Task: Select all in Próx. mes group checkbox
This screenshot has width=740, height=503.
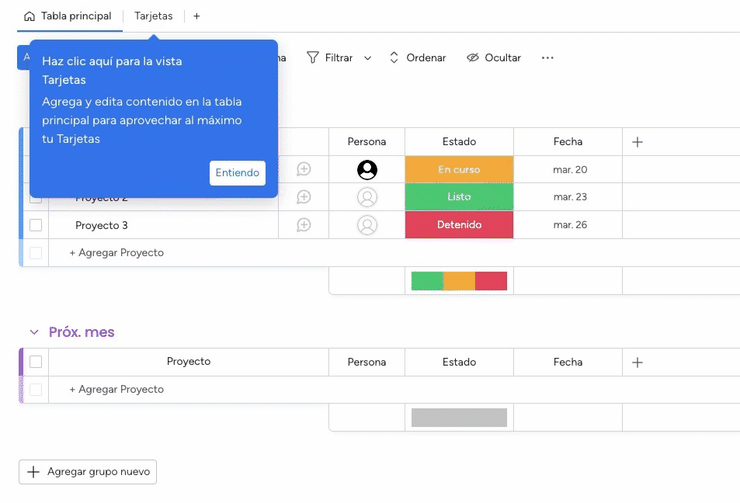Action: (x=36, y=362)
